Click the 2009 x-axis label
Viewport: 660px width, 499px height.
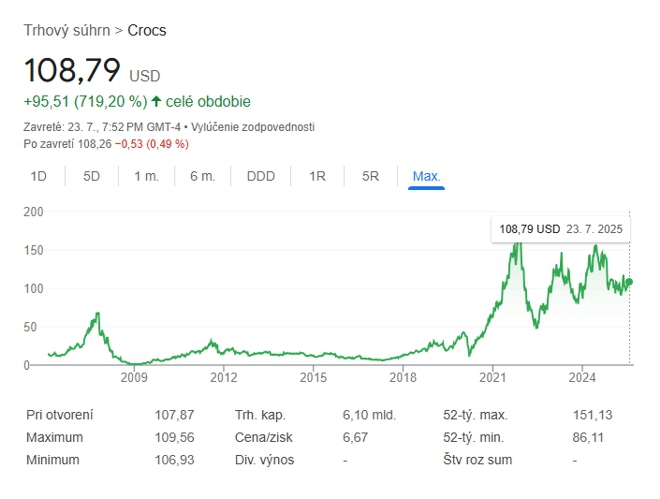(134, 377)
